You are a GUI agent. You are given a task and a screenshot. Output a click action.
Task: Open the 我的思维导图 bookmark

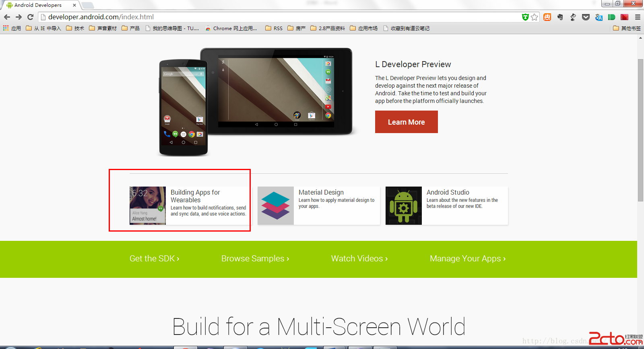click(172, 28)
